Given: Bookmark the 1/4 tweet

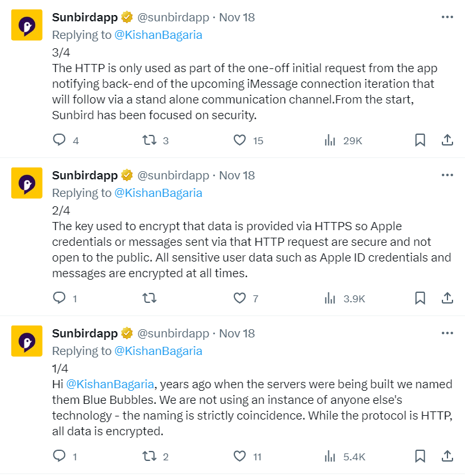Looking at the screenshot, I should coord(421,457).
